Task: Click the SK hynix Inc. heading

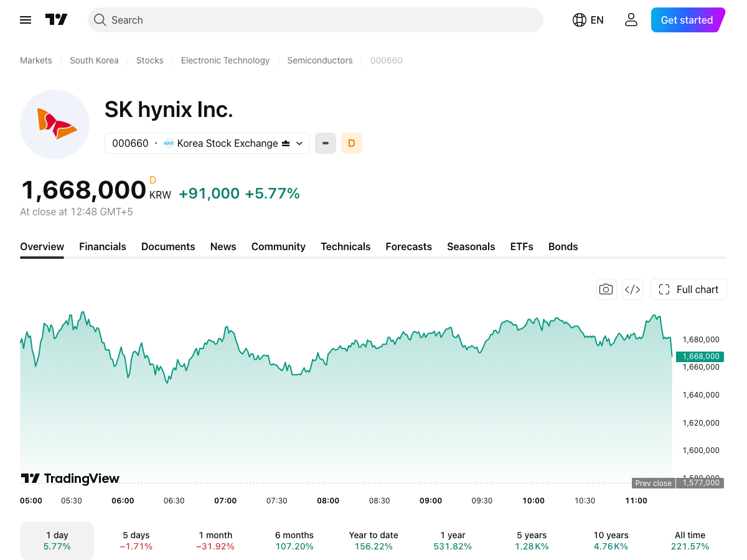Action: pyautogui.click(x=169, y=110)
